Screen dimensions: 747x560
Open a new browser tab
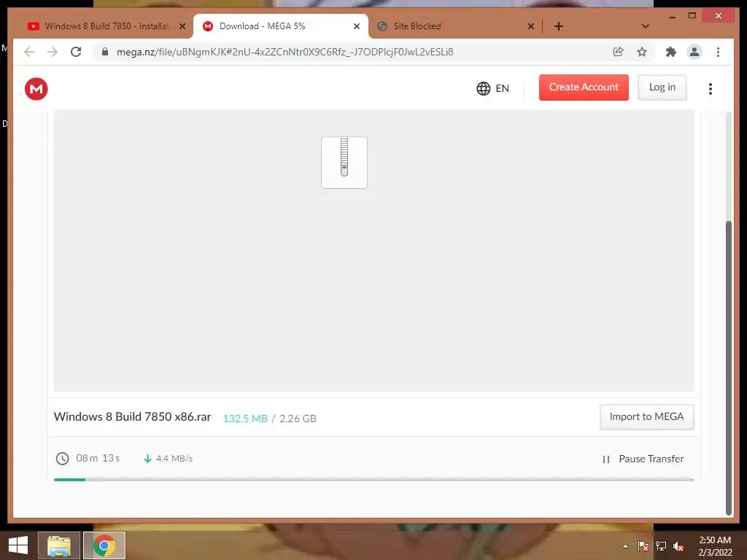click(559, 26)
